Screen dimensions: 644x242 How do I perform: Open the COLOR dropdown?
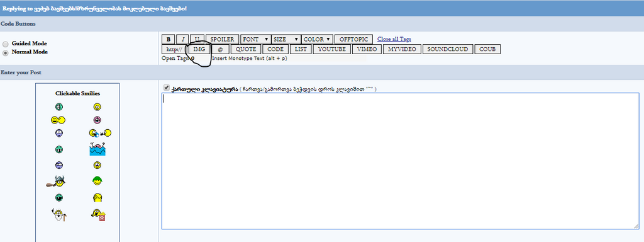tap(317, 40)
